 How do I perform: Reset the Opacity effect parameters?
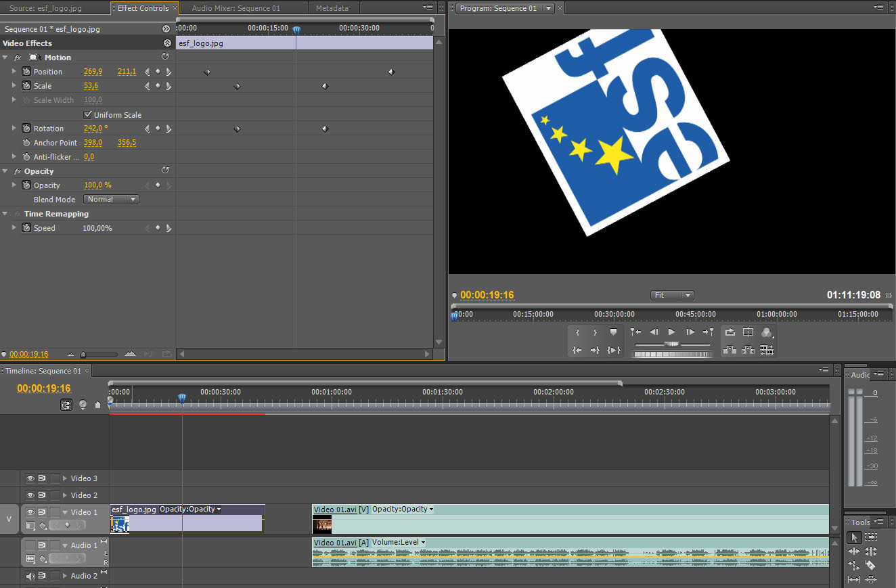point(165,171)
